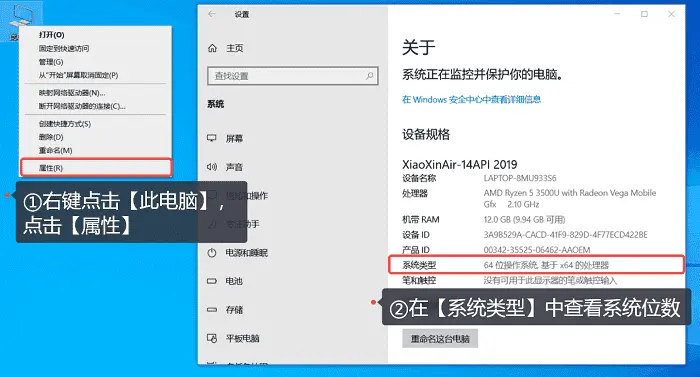Click the 关于 page title

pyautogui.click(x=418, y=47)
